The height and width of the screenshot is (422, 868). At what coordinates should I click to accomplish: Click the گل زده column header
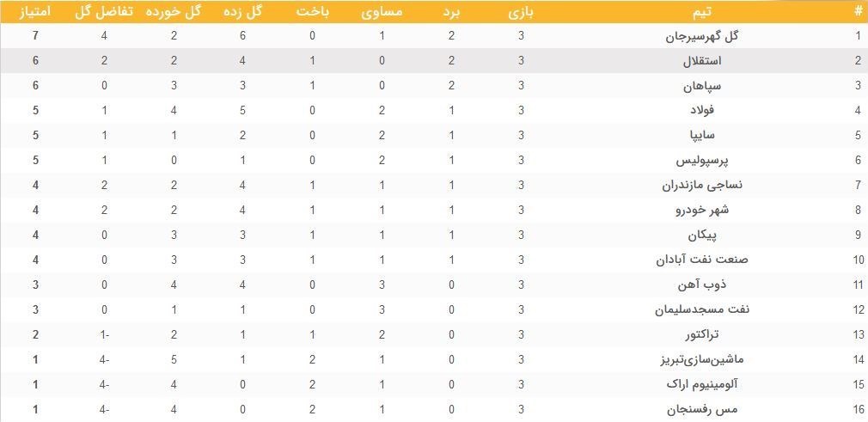(243, 12)
